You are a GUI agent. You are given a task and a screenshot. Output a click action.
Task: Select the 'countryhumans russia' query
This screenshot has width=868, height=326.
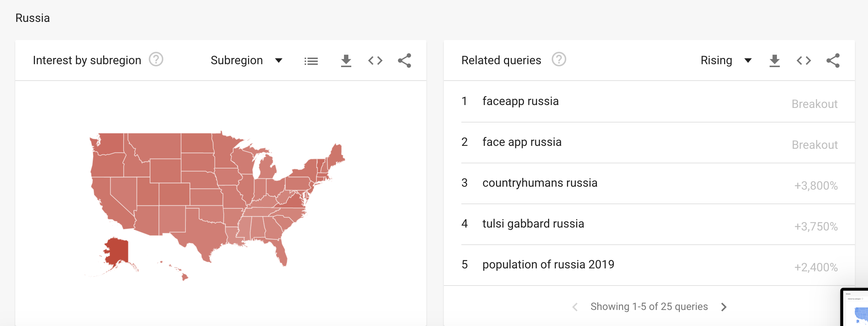click(x=540, y=183)
